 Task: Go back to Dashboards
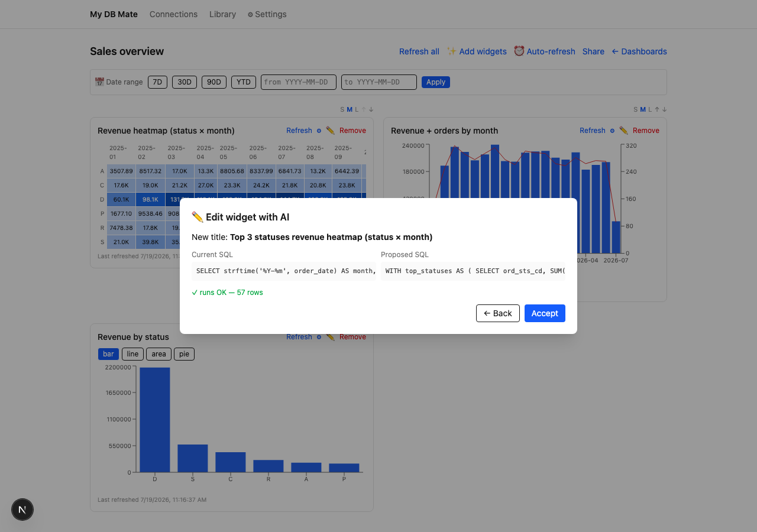coord(639,51)
